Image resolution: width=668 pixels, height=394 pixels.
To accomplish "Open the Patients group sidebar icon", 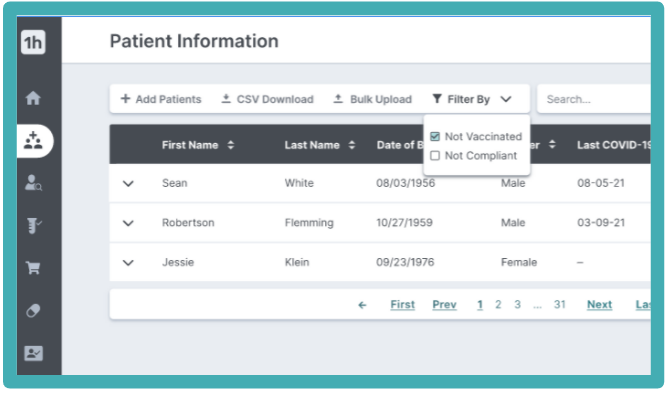I will (33, 141).
